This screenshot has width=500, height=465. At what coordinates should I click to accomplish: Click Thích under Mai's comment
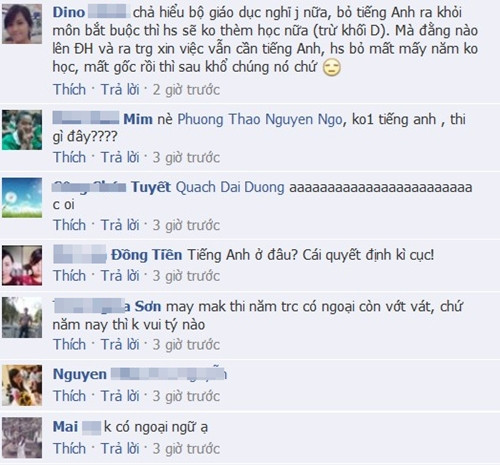[x=70, y=449]
